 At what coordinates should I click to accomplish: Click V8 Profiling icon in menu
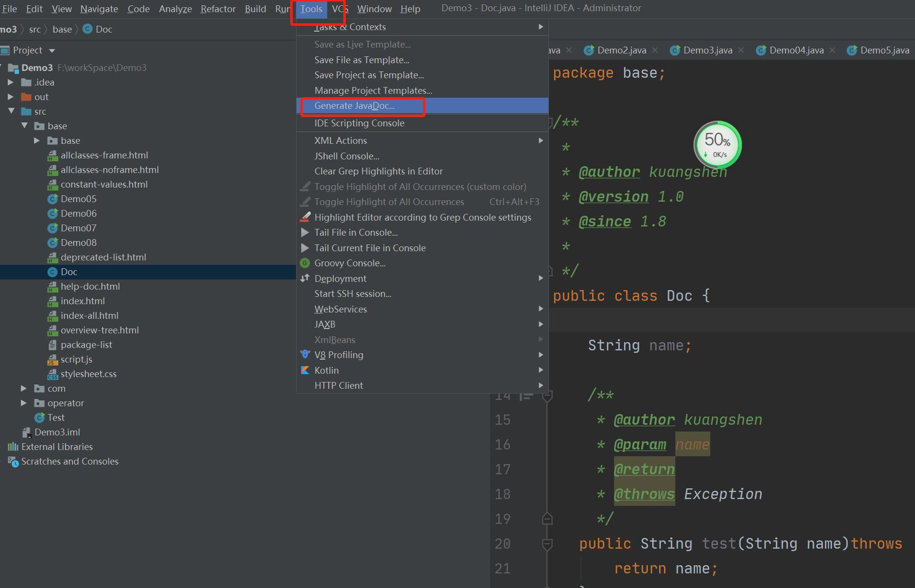tap(305, 354)
